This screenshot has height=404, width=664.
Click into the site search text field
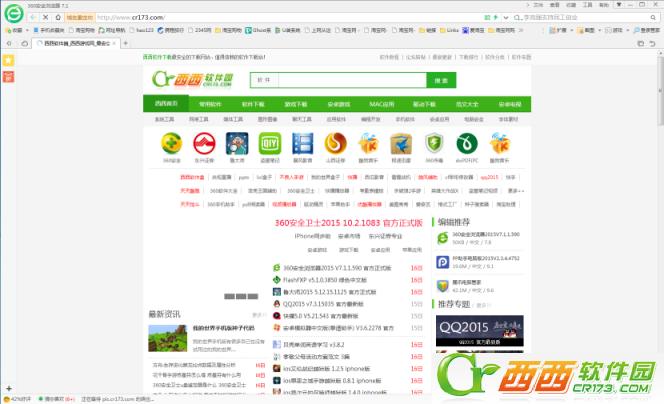352,80
